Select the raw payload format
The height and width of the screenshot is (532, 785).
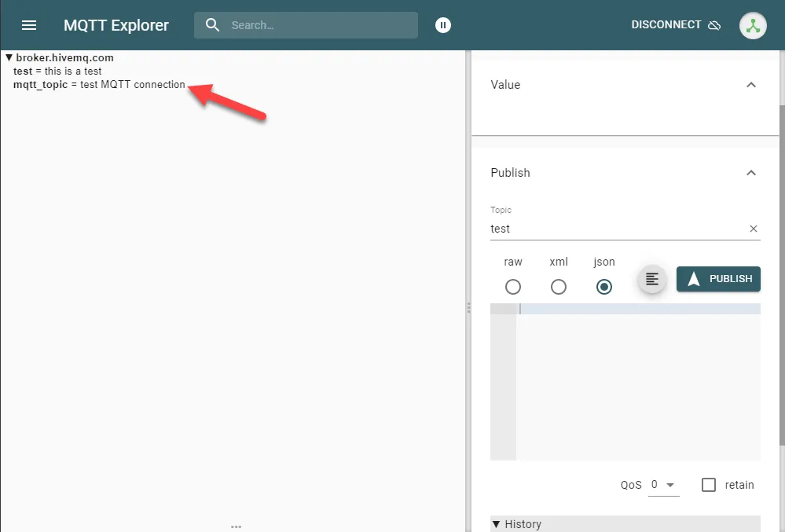(x=512, y=287)
